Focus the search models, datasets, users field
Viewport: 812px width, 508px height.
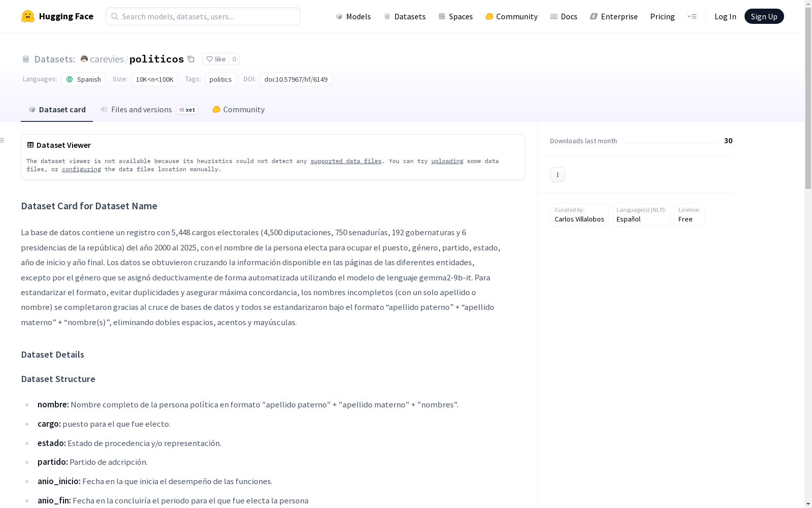pos(203,16)
